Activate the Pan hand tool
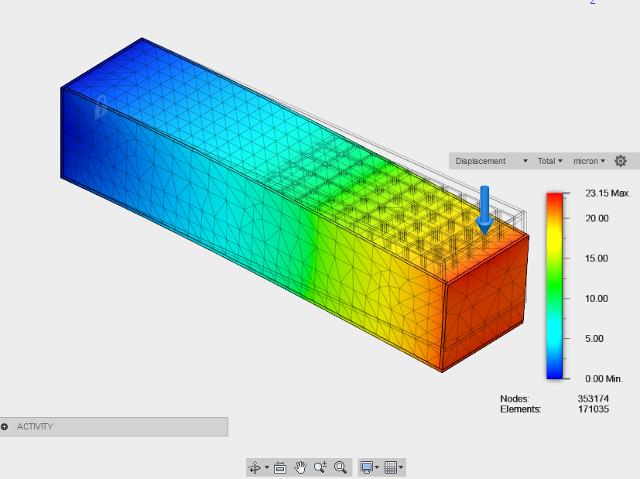This screenshot has width=640, height=479. (x=300, y=467)
